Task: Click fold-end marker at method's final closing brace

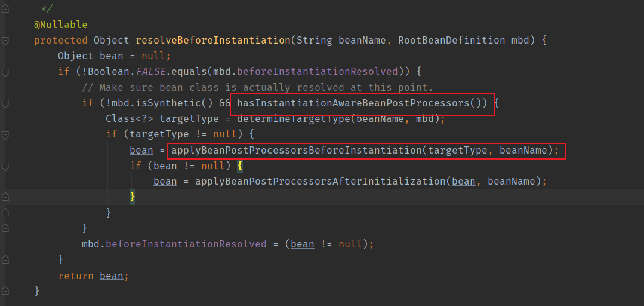Action: point(5,291)
